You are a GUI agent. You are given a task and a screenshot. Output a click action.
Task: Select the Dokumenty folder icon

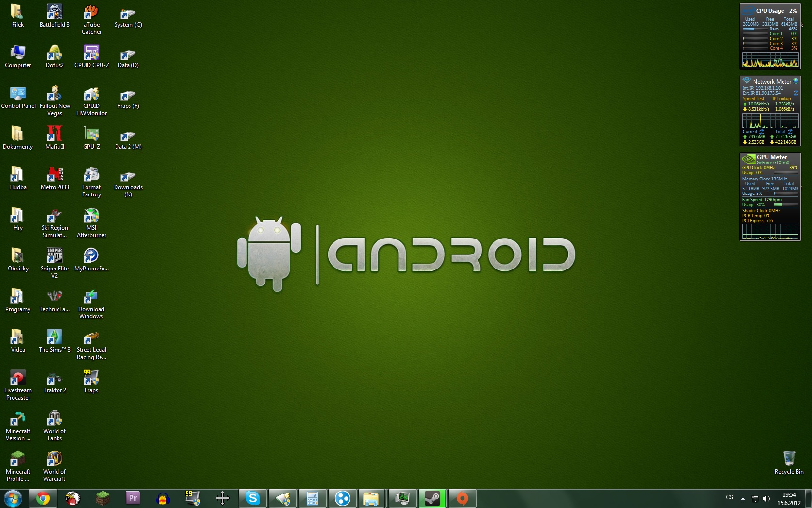[x=18, y=138]
